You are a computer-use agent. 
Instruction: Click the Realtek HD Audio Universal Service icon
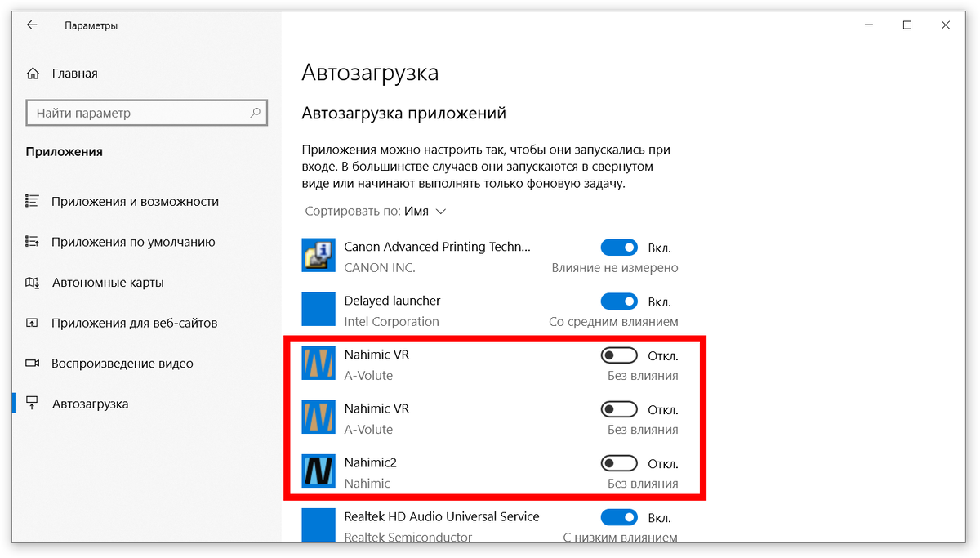coord(318,525)
